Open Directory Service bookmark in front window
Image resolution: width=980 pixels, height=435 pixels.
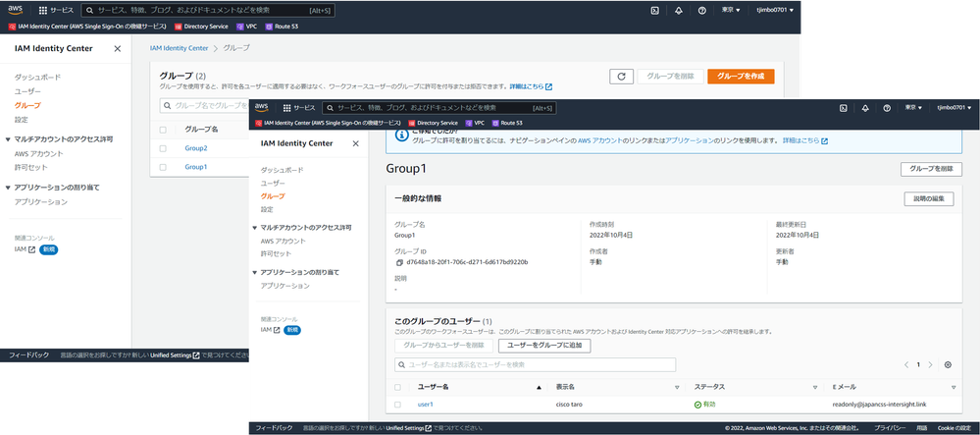(x=433, y=123)
